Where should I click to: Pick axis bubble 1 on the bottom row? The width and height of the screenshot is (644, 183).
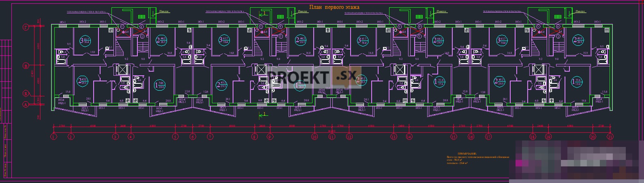[x=53, y=137]
